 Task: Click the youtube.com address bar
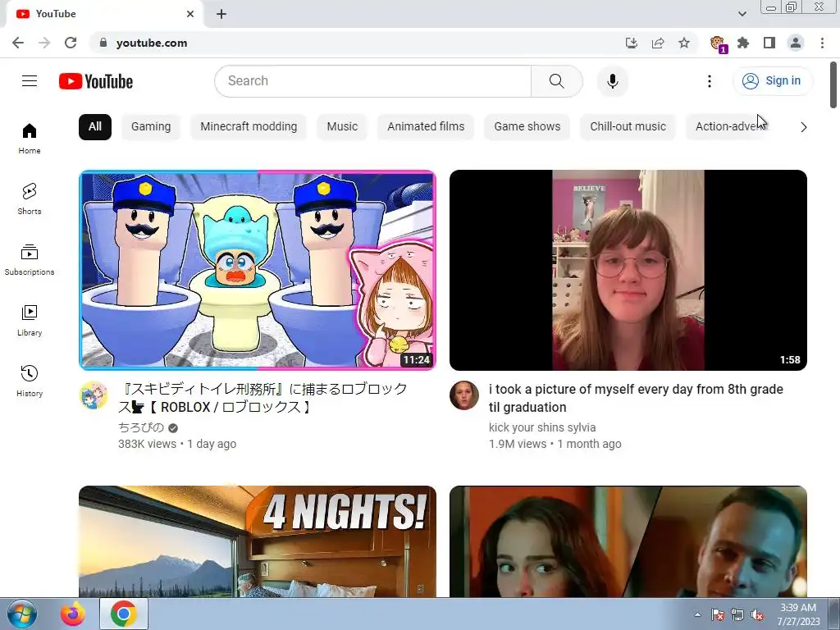coord(354,43)
